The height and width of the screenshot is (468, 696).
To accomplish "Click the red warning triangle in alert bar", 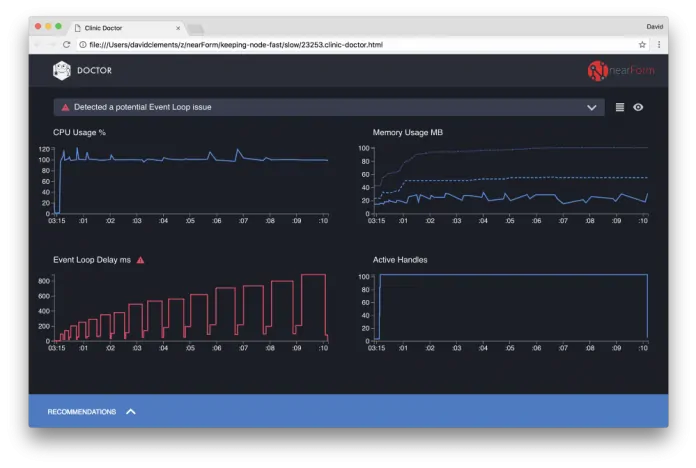I will tap(65, 107).
